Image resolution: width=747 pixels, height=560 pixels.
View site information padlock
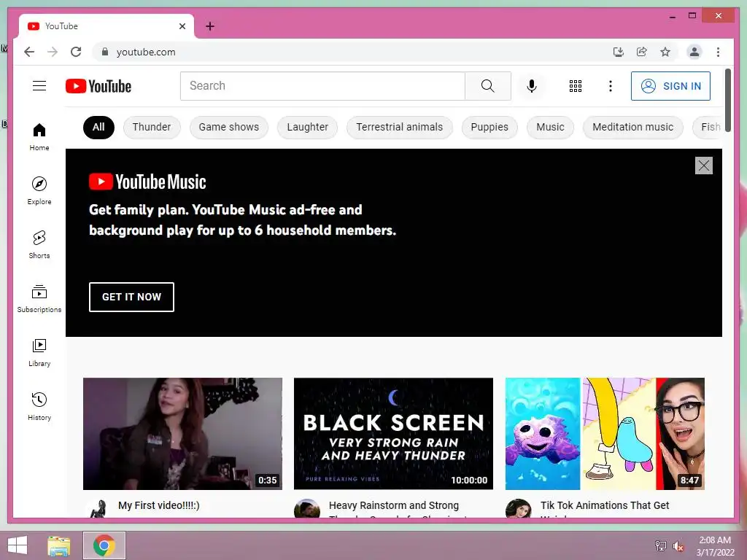105,52
